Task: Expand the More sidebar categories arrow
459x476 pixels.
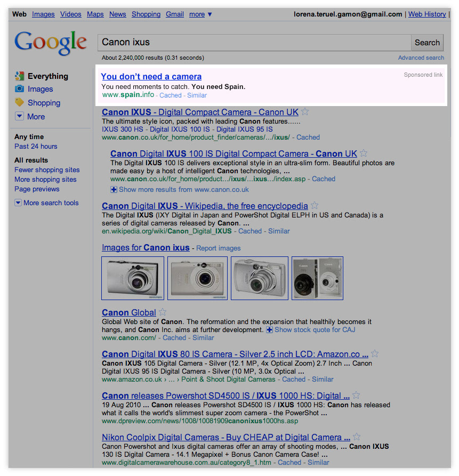Action: 19,116
